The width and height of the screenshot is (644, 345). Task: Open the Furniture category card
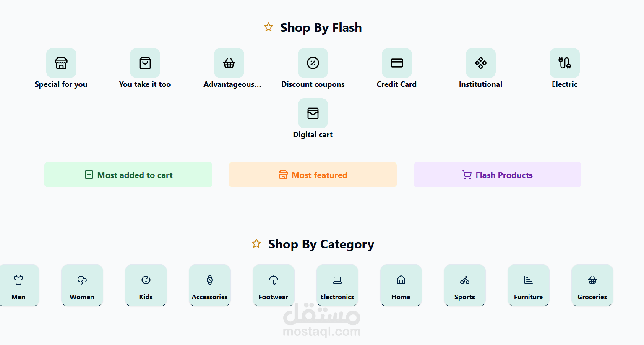(529, 285)
